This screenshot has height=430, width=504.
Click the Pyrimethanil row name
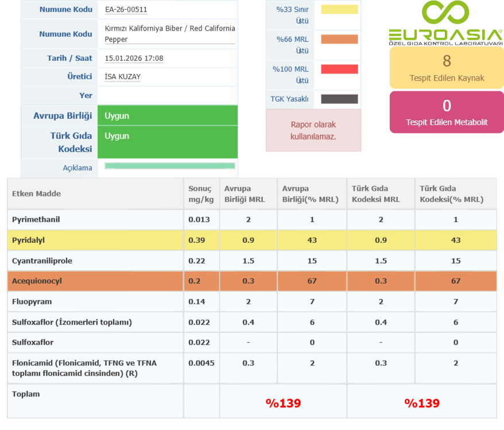point(36,219)
